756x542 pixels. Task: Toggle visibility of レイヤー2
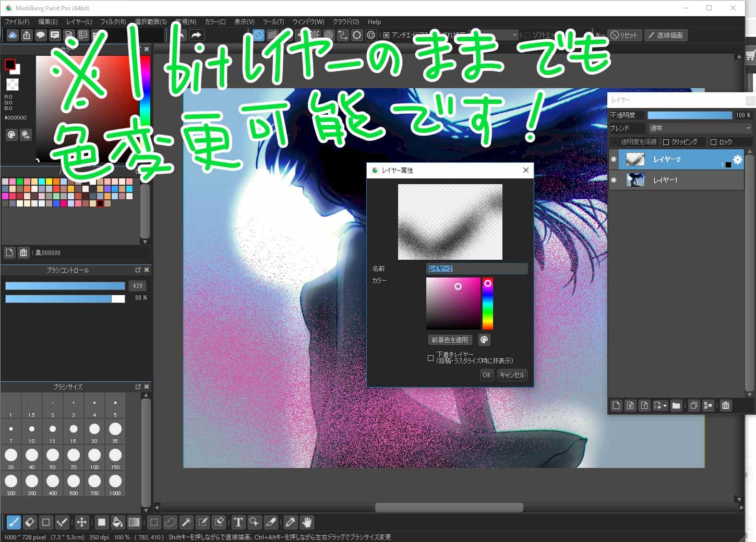(614, 159)
